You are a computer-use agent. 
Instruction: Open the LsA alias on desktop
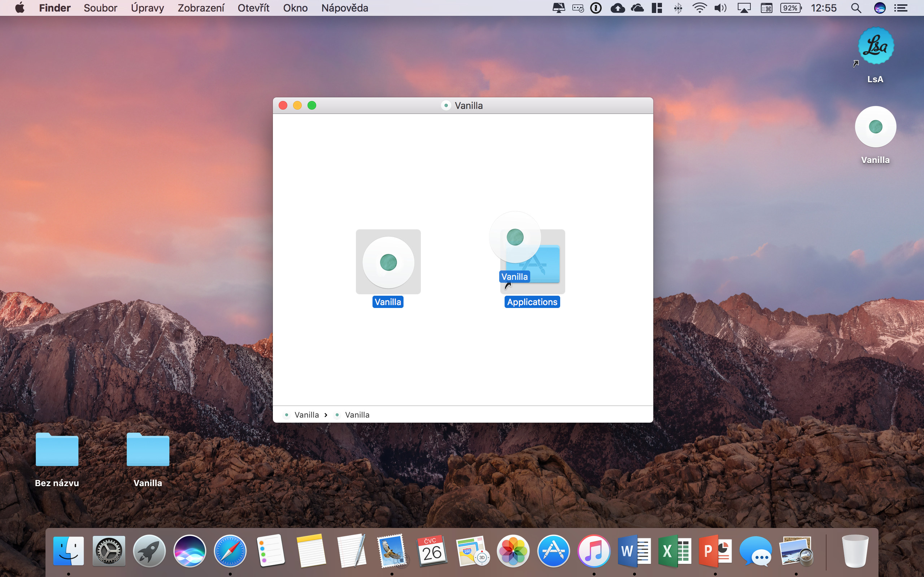coord(875,46)
